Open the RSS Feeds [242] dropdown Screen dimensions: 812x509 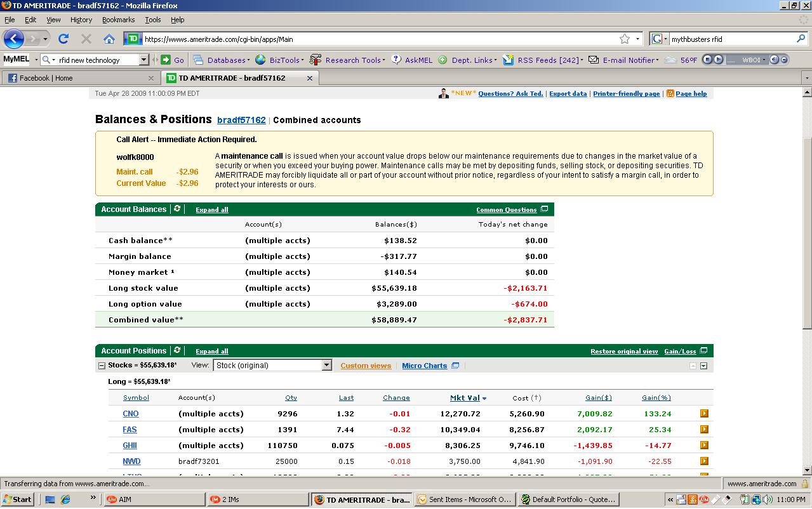[x=543, y=60]
